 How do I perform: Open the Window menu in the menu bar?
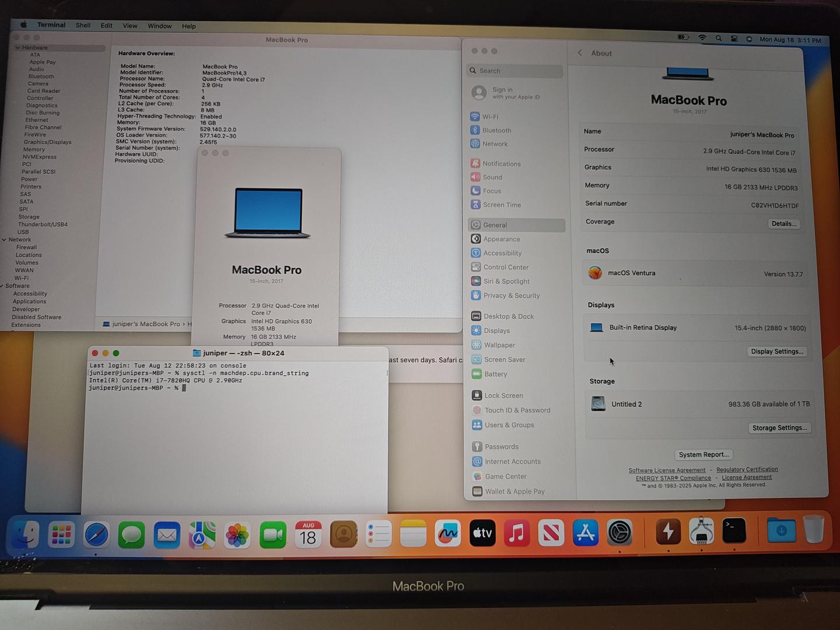(x=159, y=26)
